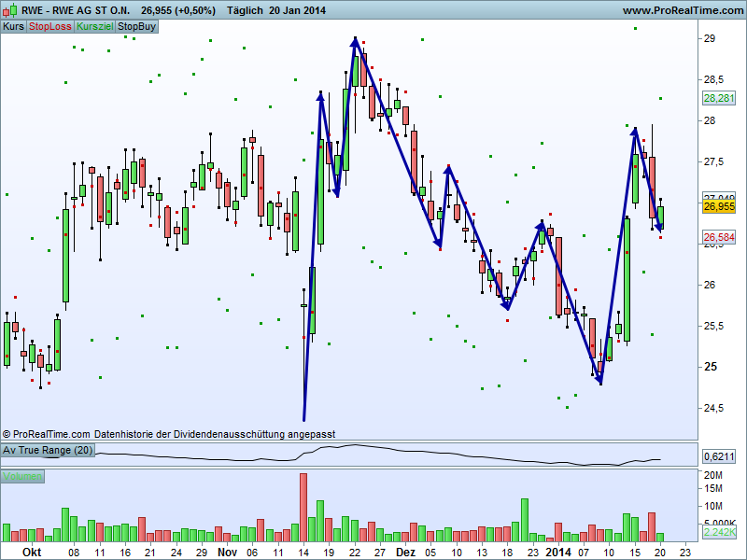This screenshot has width=747, height=560.
Task: Click the date label 20 Jan 2014
Action: (x=297, y=10)
